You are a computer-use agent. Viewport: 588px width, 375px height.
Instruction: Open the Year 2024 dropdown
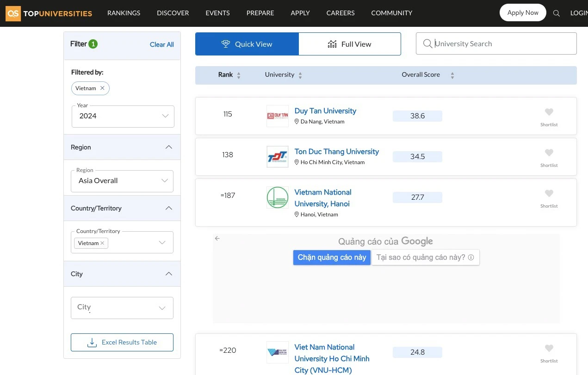[x=123, y=116]
